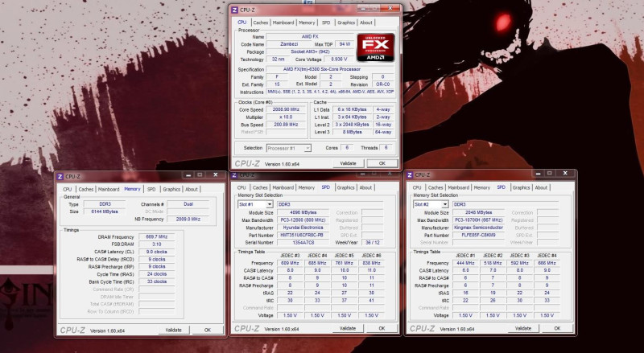Open Graphics tab in the Memory window
Screen dimensions: 644x353
tap(171, 189)
